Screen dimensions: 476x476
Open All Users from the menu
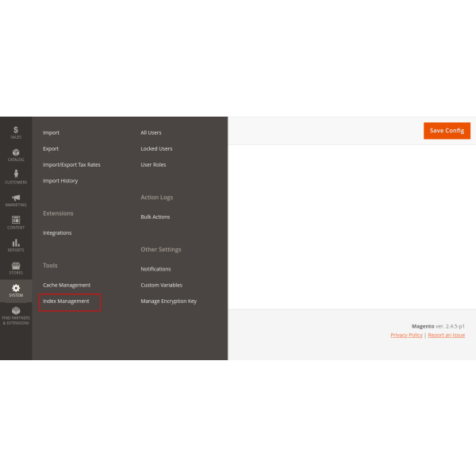click(x=151, y=132)
